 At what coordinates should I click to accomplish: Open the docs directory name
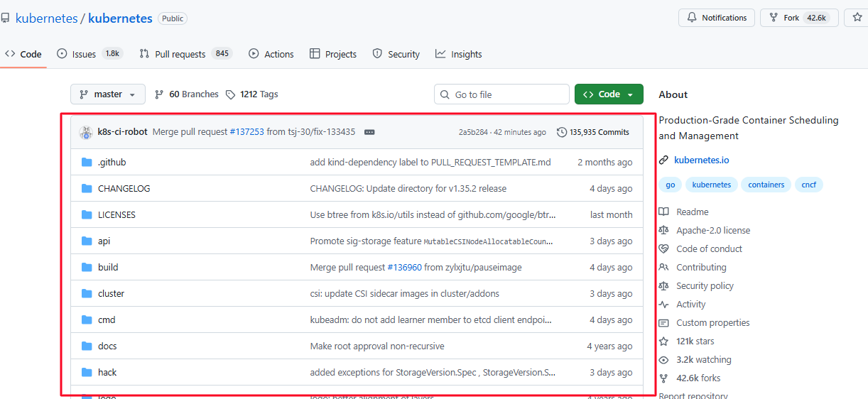point(107,346)
